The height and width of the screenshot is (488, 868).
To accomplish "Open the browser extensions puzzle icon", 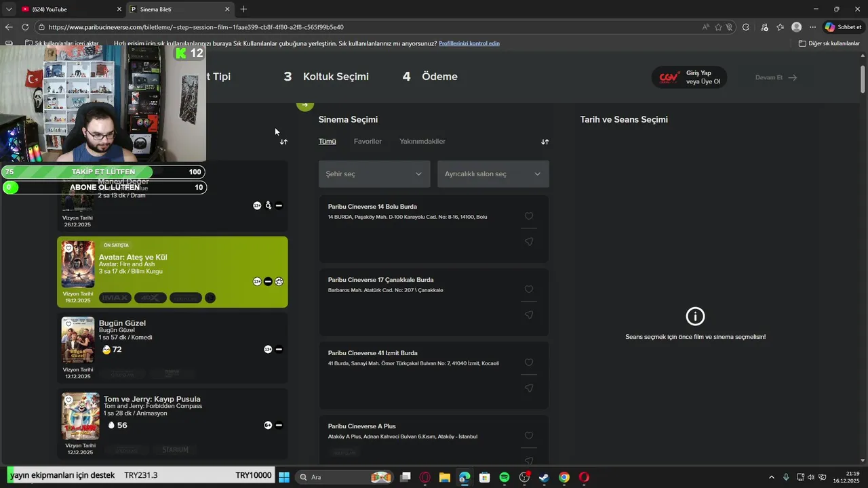I will 746,27.
